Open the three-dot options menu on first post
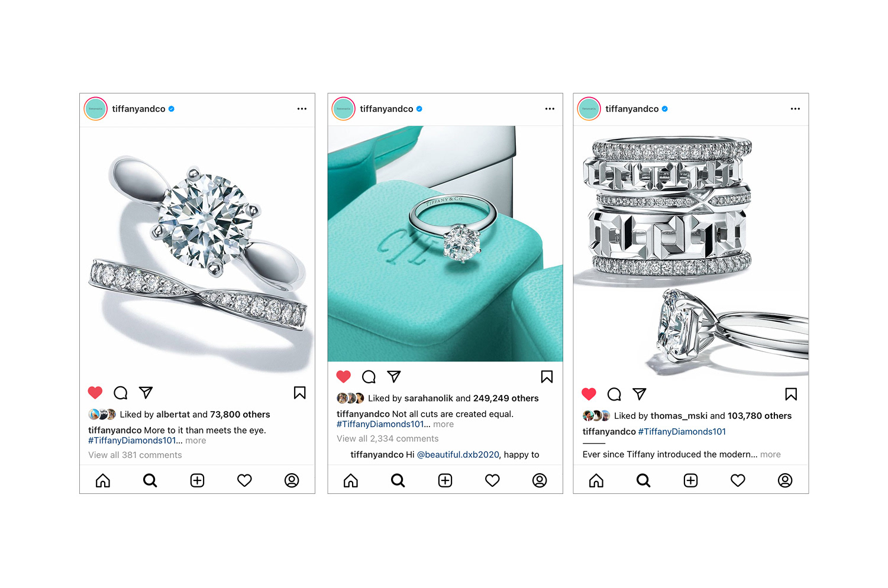 (x=302, y=109)
